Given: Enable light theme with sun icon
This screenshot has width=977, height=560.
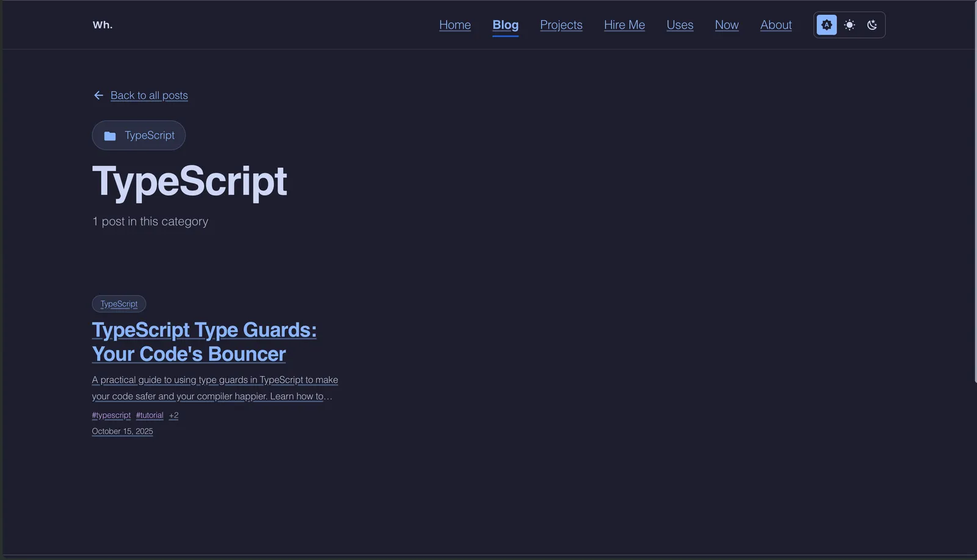Looking at the screenshot, I should pyautogui.click(x=849, y=25).
